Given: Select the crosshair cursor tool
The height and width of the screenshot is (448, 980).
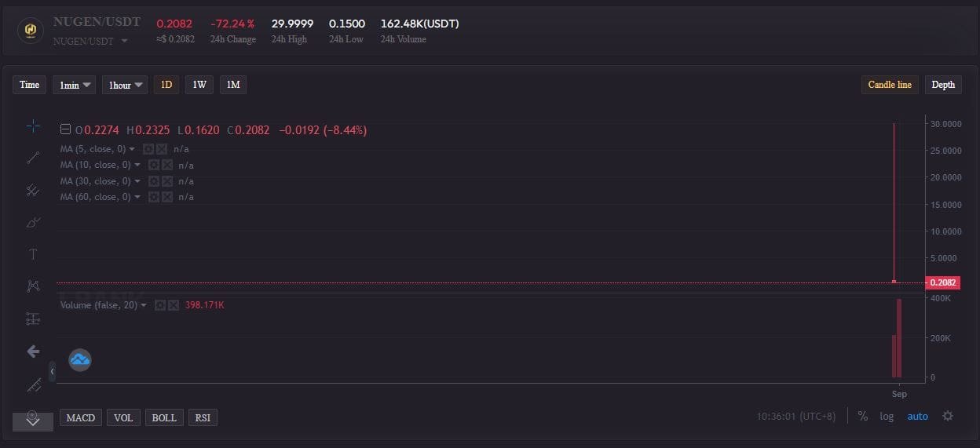Looking at the screenshot, I should [33, 126].
